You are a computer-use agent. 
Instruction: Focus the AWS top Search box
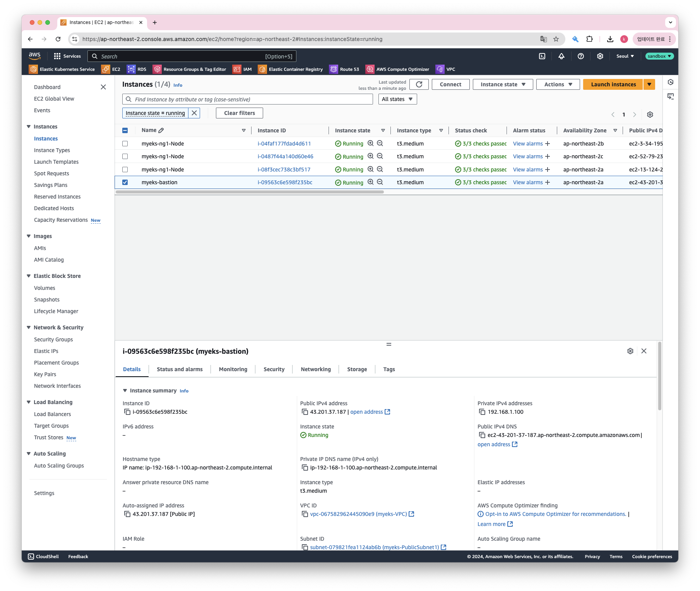192,56
